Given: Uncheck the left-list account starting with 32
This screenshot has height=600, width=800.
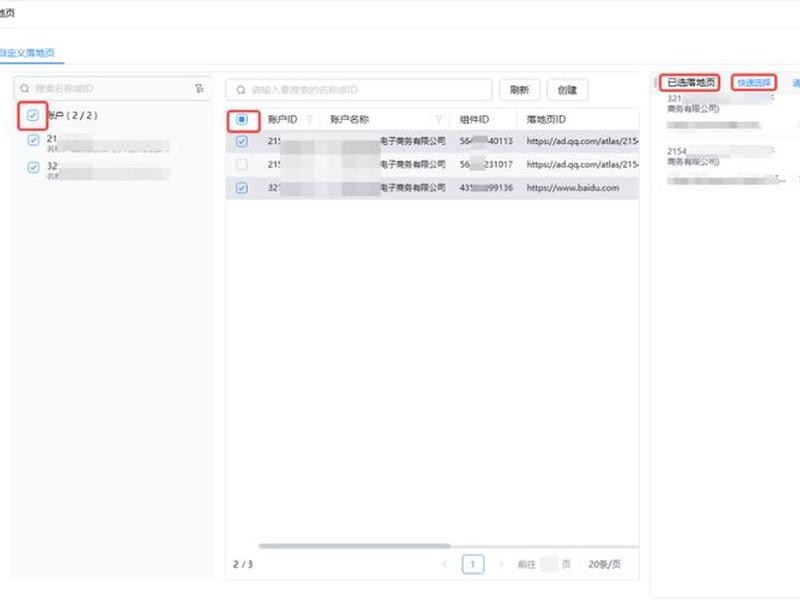Looking at the screenshot, I should click(x=33, y=167).
